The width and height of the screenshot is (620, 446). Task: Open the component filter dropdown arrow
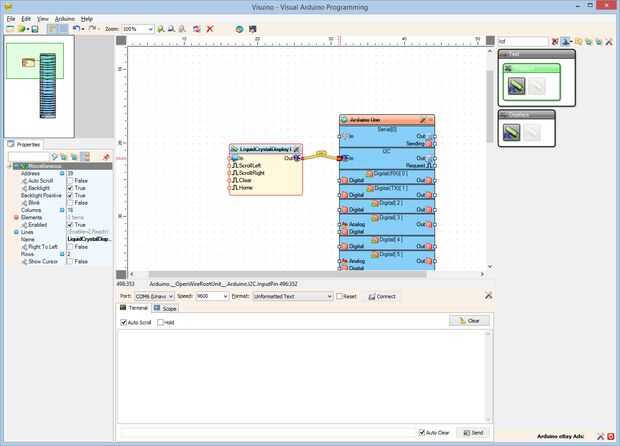click(571, 41)
